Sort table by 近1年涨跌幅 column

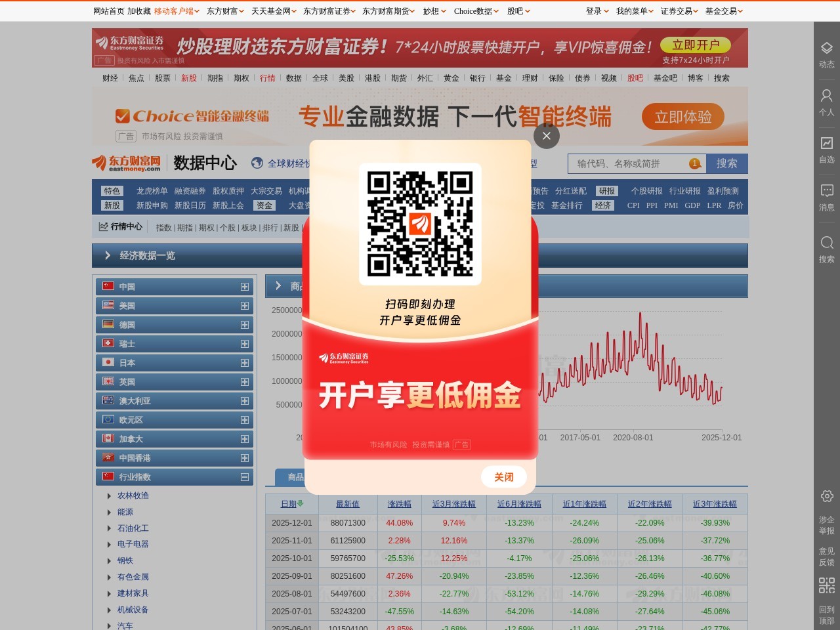coord(585,504)
